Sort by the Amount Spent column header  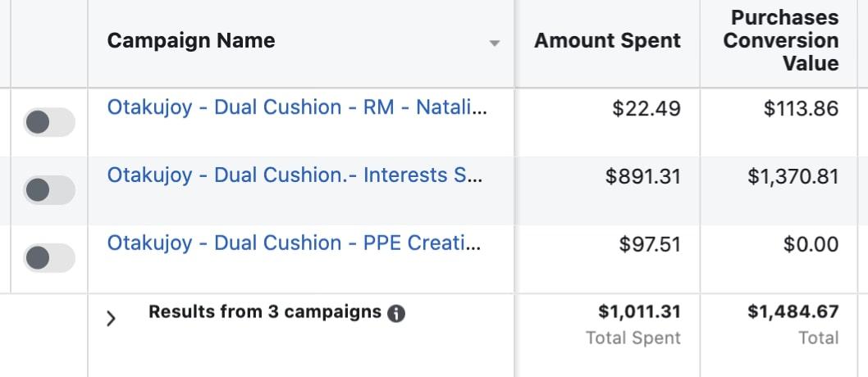[607, 40]
